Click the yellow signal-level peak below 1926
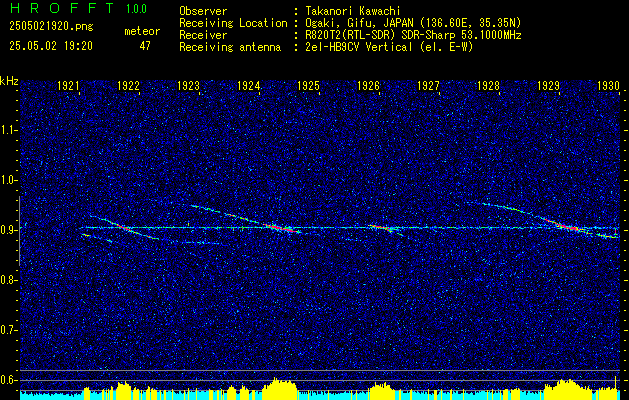This screenshot has width=629, height=400. point(382,390)
